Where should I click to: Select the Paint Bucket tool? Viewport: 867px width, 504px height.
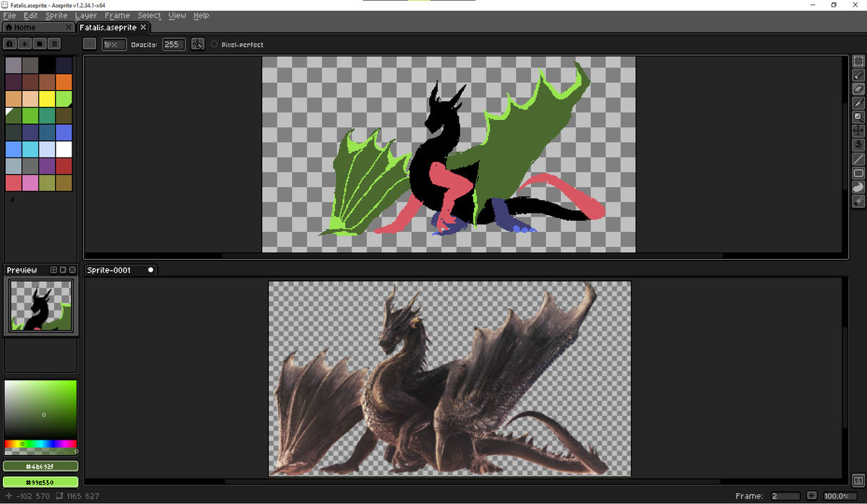click(858, 145)
